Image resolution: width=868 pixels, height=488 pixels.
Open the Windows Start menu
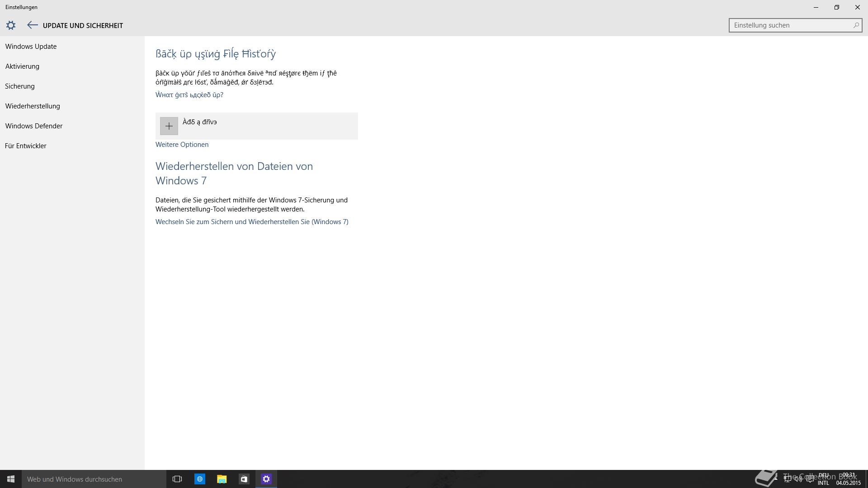(x=11, y=479)
